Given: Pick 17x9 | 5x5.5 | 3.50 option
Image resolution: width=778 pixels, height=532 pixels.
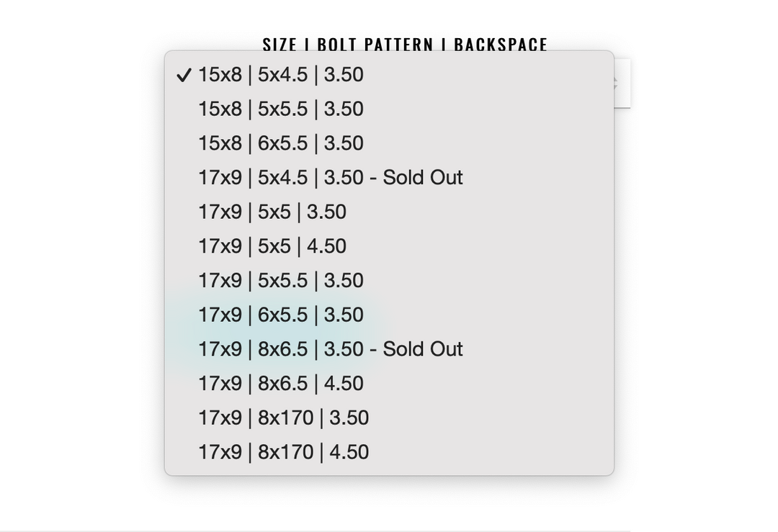Looking at the screenshot, I should pos(389,281).
